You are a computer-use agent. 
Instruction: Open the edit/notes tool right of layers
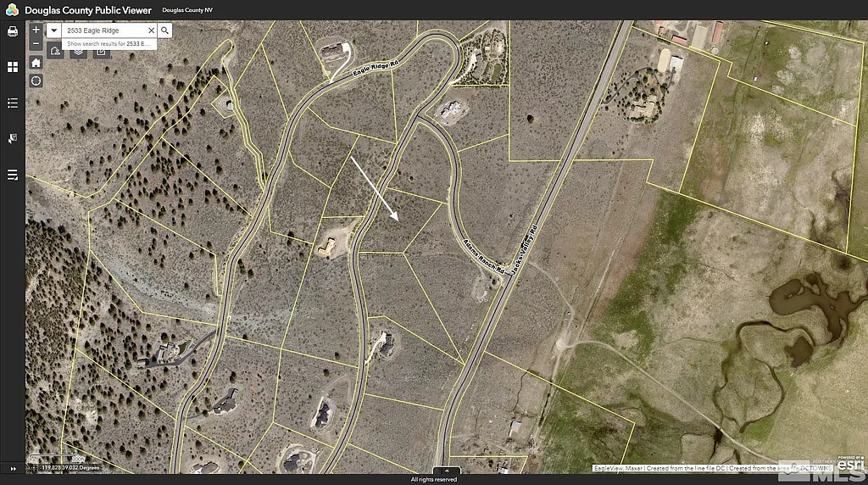(101, 52)
